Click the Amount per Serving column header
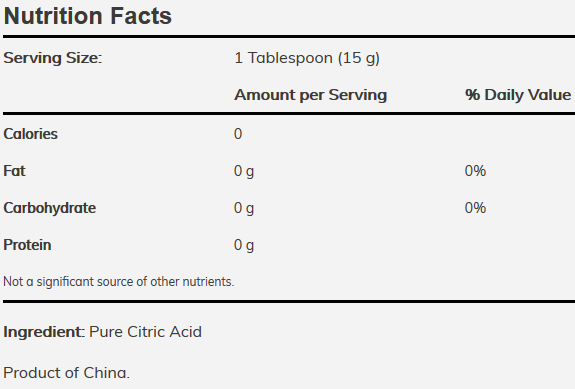Screen dimensions: 575x389 (311, 95)
